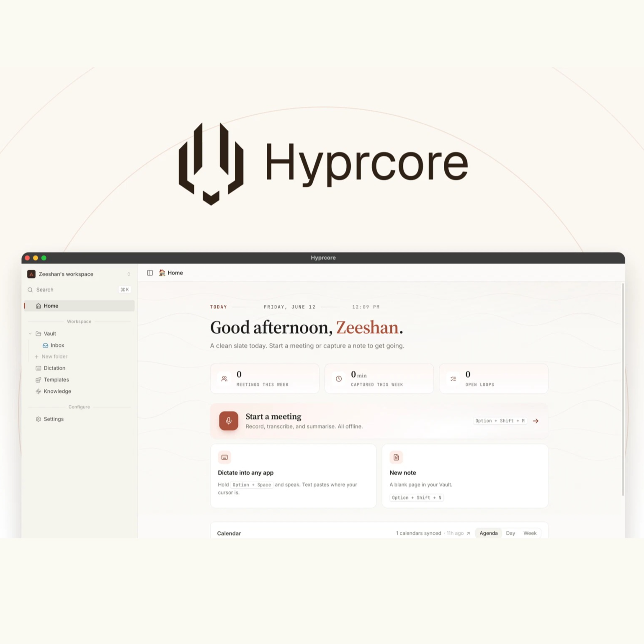The width and height of the screenshot is (644, 644).
Task: Click the Dictate card keyboard icon
Action: coord(225,457)
